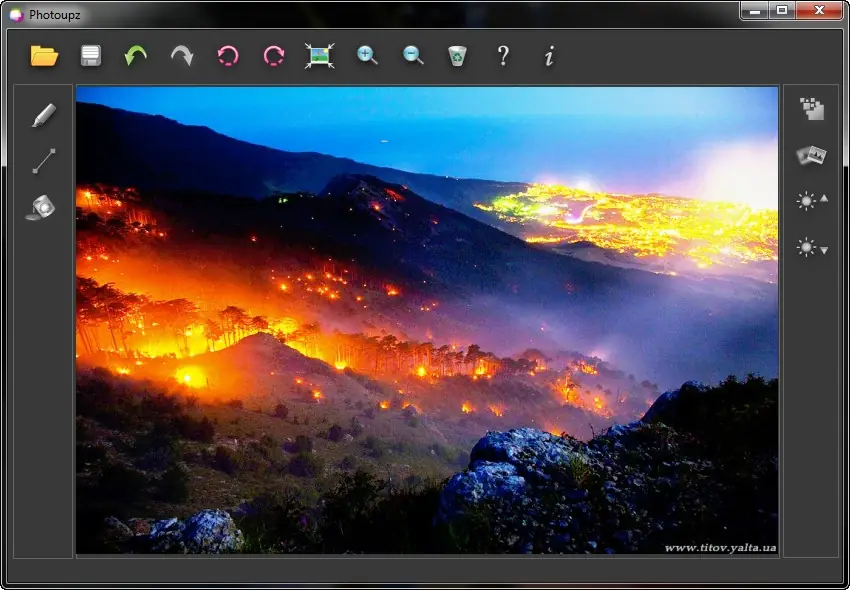Click the Photoupz app icon in titlebar

(x=17, y=15)
